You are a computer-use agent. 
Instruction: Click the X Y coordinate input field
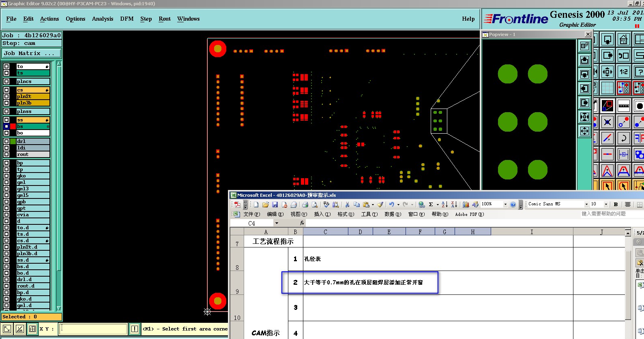pyautogui.click(x=93, y=329)
